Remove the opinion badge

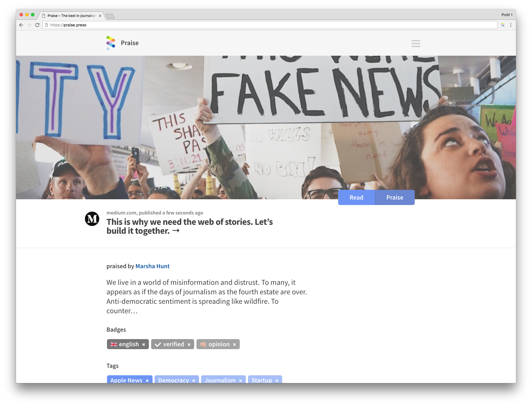(x=235, y=345)
